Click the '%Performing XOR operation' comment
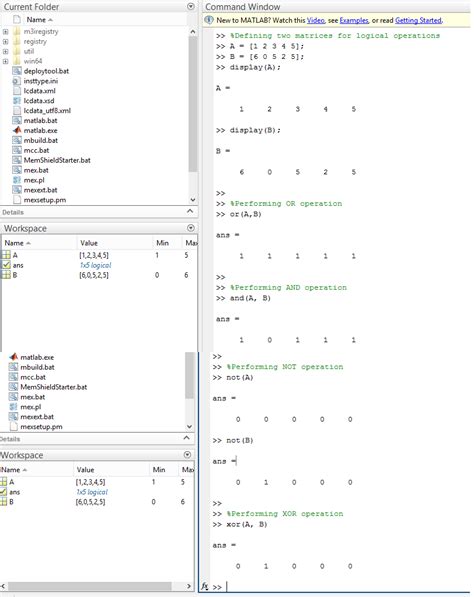This screenshot has width=474, height=597. [285, 514]
